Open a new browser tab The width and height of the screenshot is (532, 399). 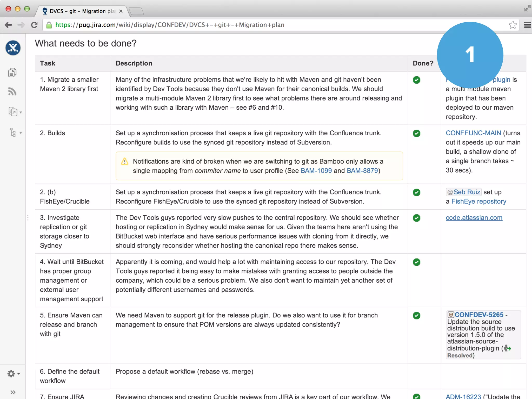click(x=136, y=11)
